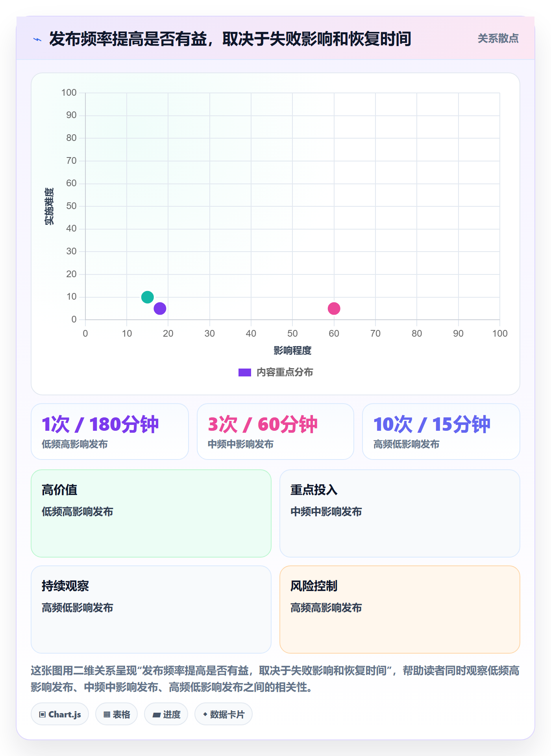The image size is (551, 756).
Task: Click the 中频中影响发布 text under 重点投入
Action: pyautogui.click(x=326, y=511)
